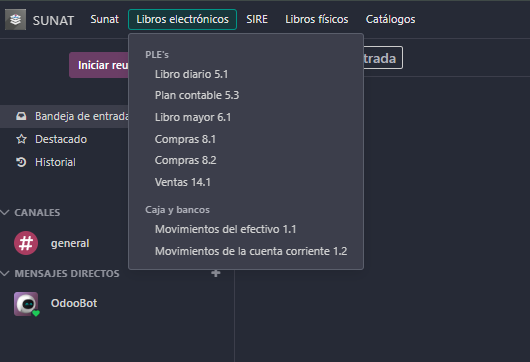Screen dimensions: 530x362
Task: Open the Libros físicos menu
Action: coord(317,20)
